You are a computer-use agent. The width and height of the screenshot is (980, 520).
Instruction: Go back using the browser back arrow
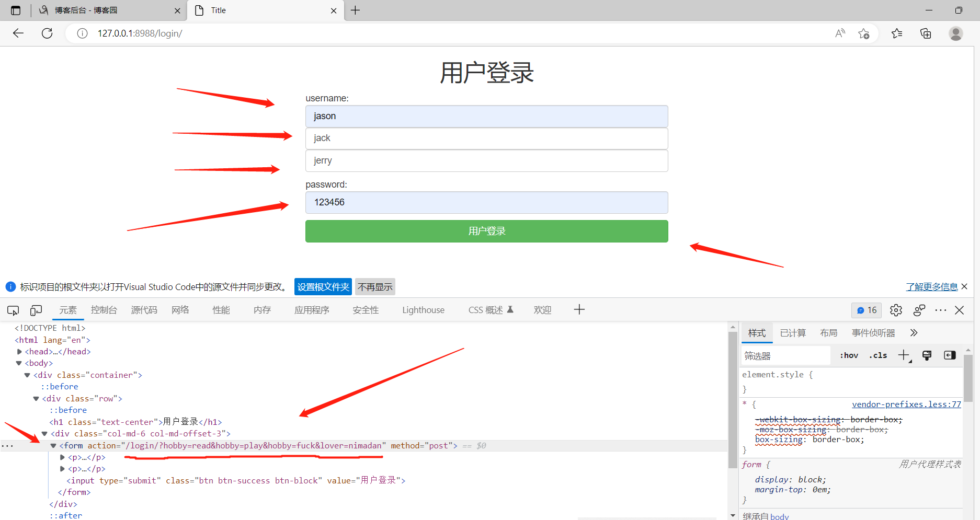18,33
